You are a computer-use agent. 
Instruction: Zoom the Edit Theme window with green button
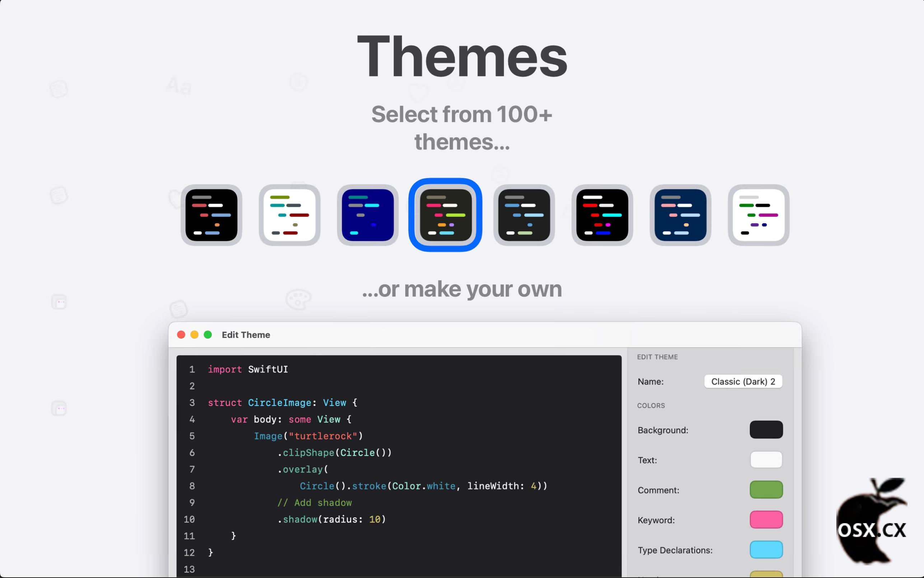pos(208,335)
